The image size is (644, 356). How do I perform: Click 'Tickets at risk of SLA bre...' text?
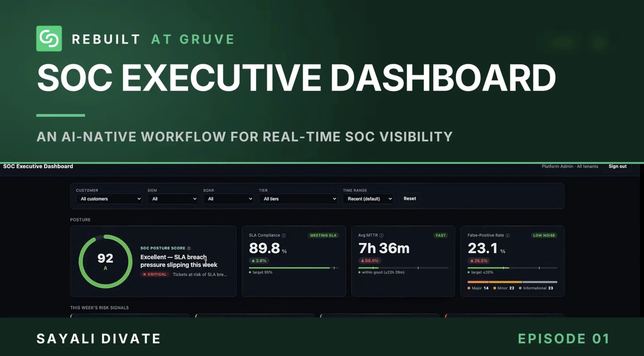click(200, 274)
